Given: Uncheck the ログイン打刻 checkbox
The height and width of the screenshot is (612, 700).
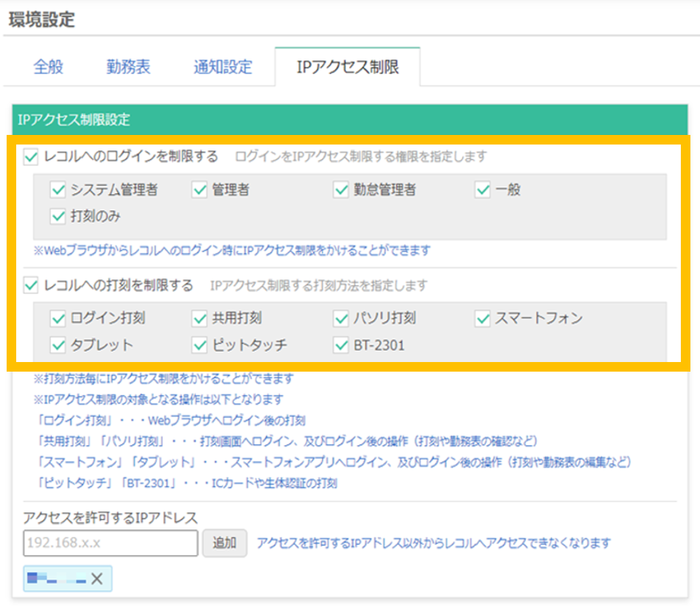Looking at the screenshot, I should point(57,319).
